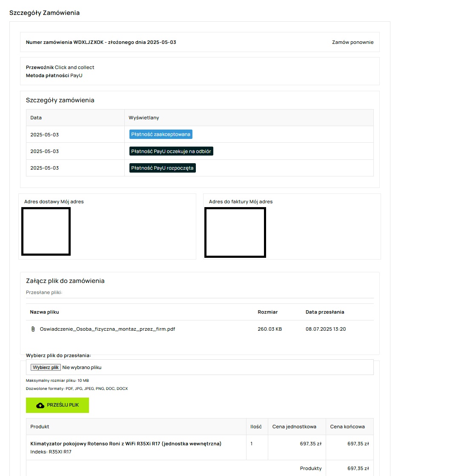This screenshot has width=473, height=476.
Task: Click the Nie wybrano pliku file field
Action: [x=200, y=367]
